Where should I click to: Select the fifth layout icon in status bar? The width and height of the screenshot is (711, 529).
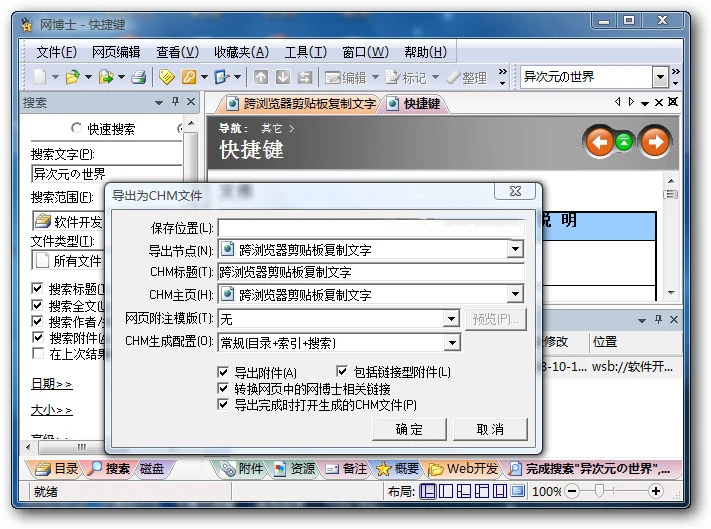point(500,491)
